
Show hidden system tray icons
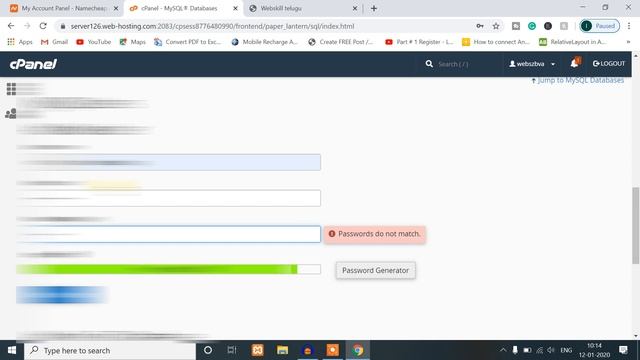[x=503, y=350]
